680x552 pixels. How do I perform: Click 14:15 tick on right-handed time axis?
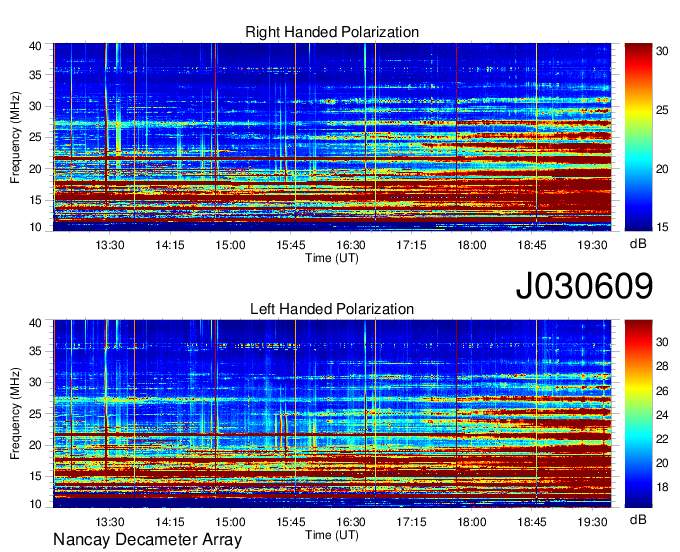pyautogui.click(x=170, y=245)
